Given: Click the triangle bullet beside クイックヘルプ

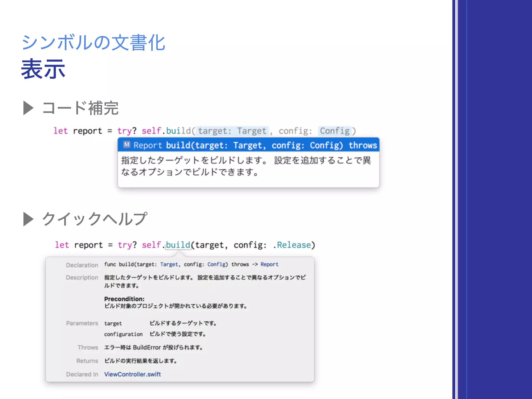Looking at the screenshot, I should tap(28, 219).
